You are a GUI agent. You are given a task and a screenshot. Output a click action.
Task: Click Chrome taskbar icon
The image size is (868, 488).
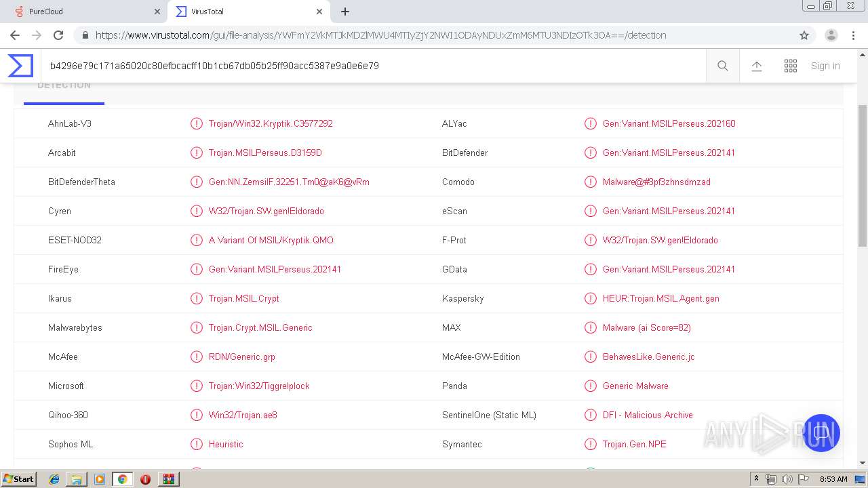click(123, 479)
